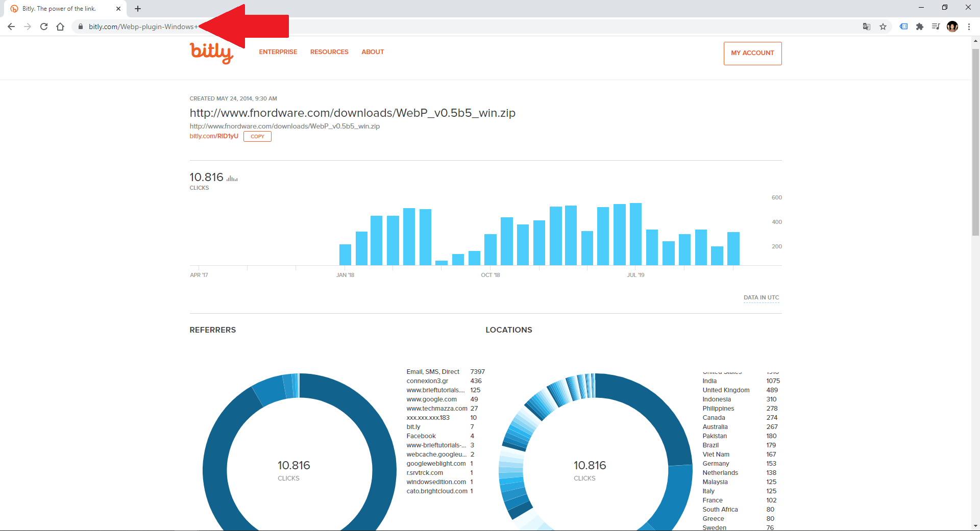Click the small clicks chart icon
The image size is (980, 531).
[x=232, y=178]
